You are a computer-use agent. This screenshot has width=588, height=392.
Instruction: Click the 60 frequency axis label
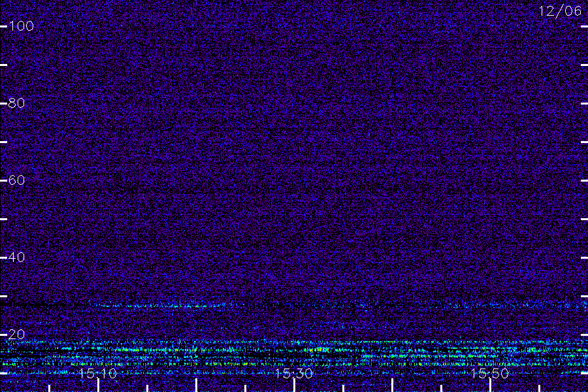click(16, 180)
